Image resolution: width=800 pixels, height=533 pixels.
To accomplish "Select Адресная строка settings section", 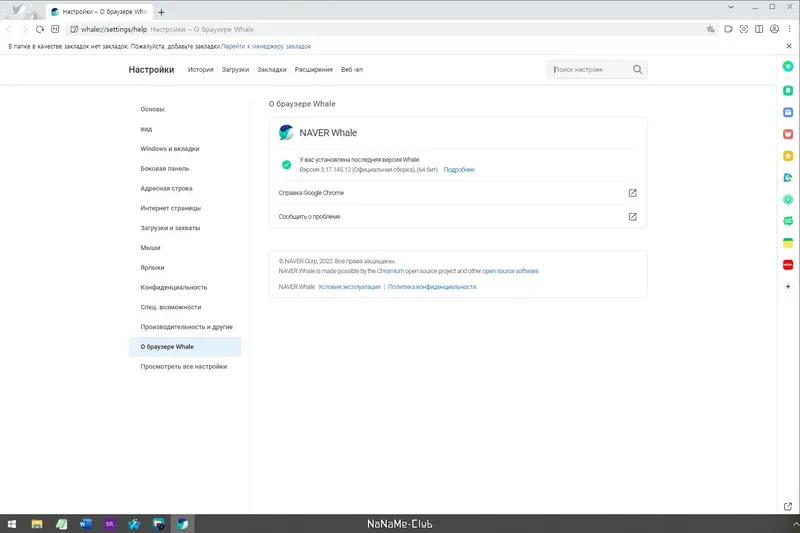I will pos(166,188).
